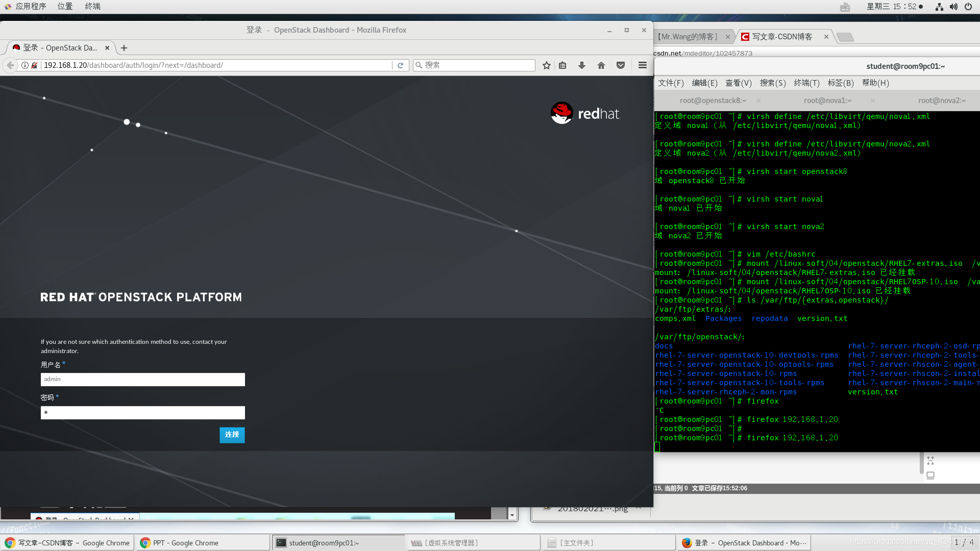This screenshot has height=551, width=980.
Task: Open the 终端 menu in top panel
Action: [x=92, y=7]
